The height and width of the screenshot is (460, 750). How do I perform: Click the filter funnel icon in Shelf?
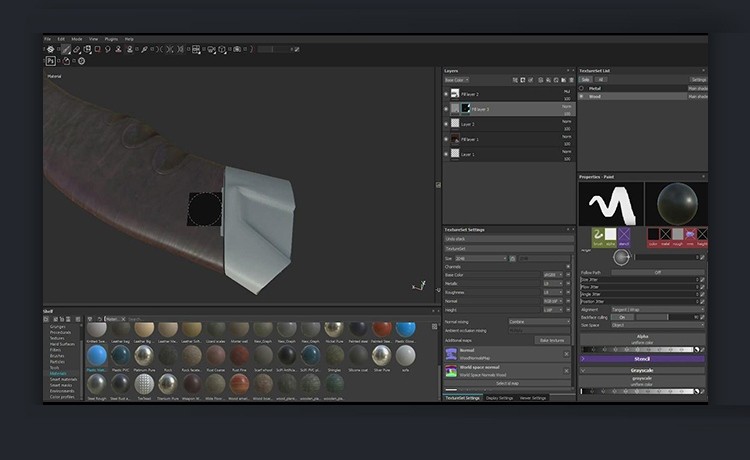pos(90,319)
